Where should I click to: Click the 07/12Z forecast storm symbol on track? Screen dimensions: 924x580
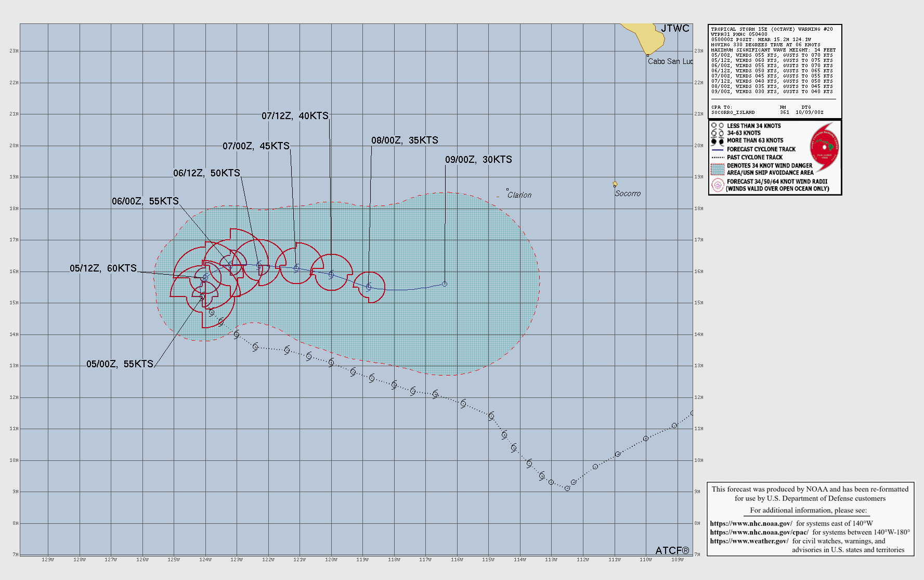pyautogui.click(x=331, y=274)
